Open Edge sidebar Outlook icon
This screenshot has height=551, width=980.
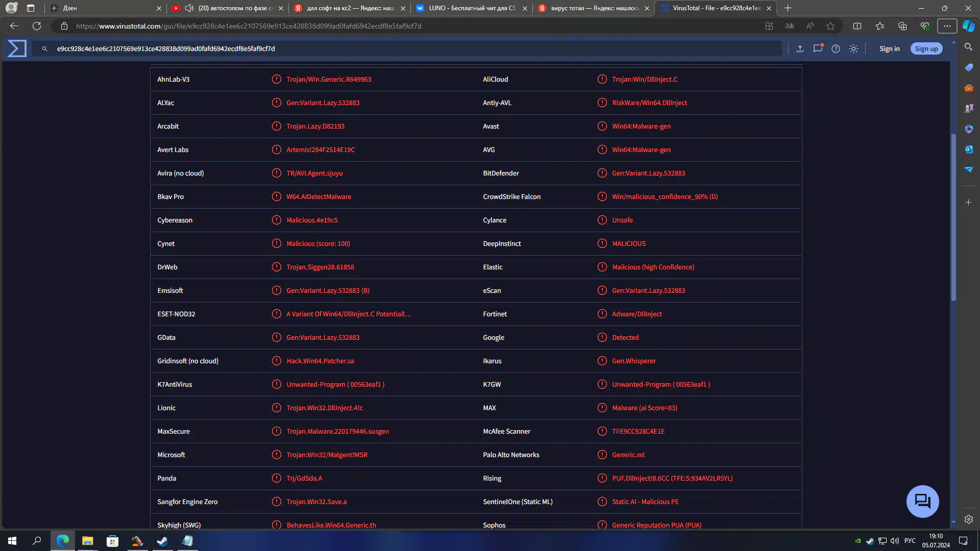coord(968,149)
